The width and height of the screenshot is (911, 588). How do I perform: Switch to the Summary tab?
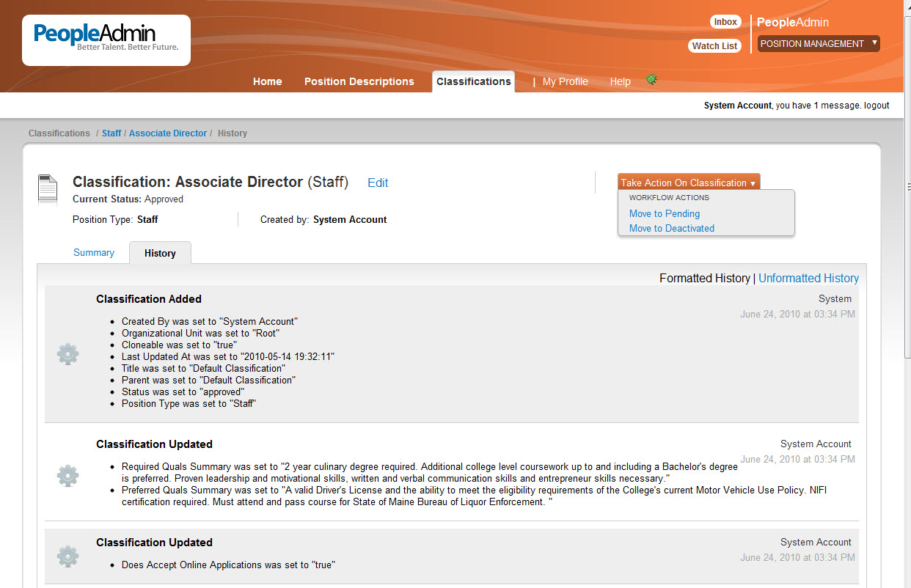coord(93,252)
